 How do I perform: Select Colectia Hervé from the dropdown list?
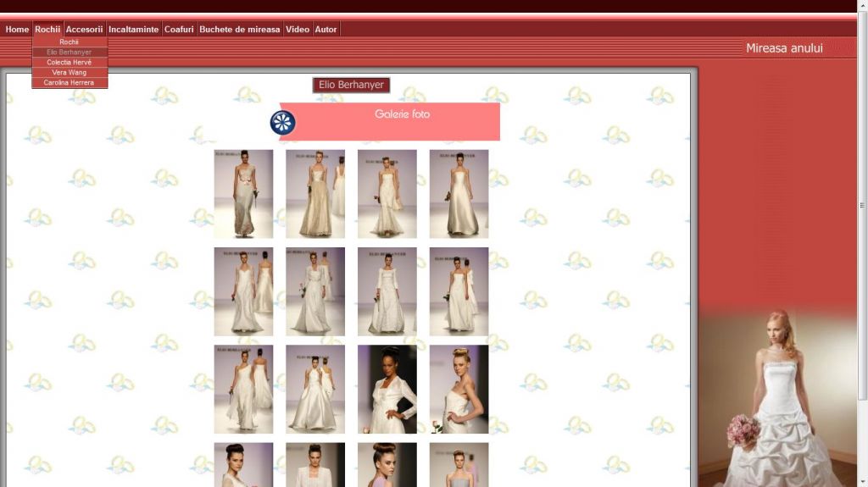click(70, 63)
